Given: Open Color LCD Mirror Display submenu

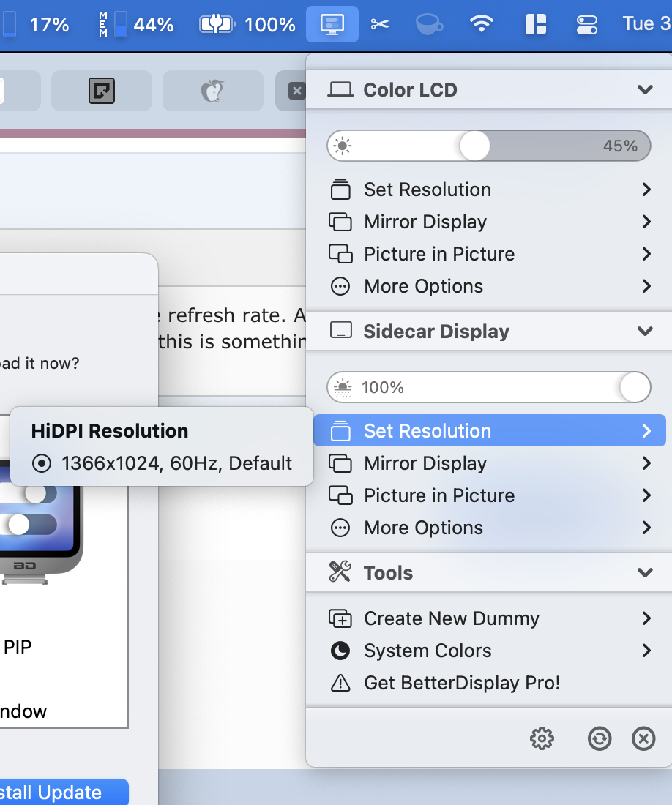Looking at the screenshot, I should 490,222.
